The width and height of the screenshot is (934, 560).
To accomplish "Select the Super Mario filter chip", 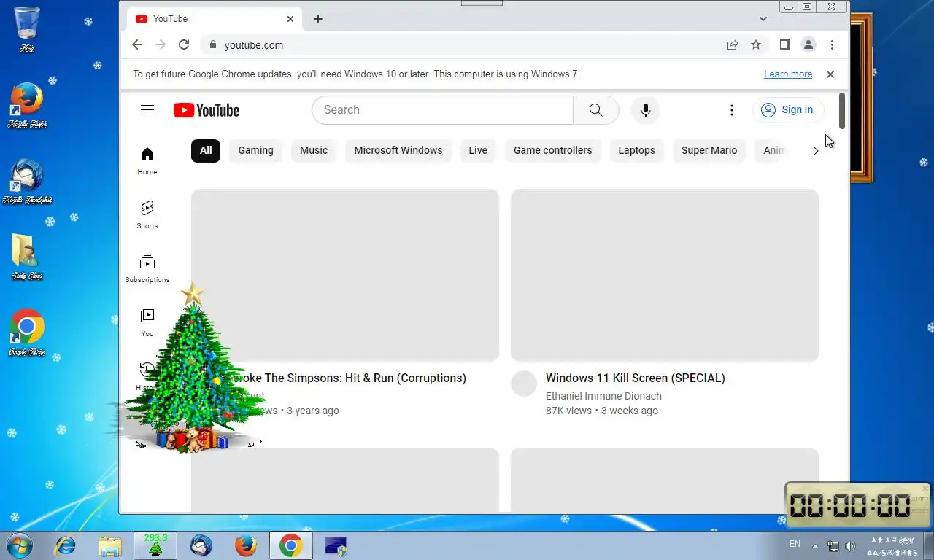I will pyautogui.click(x=709, y=150).
